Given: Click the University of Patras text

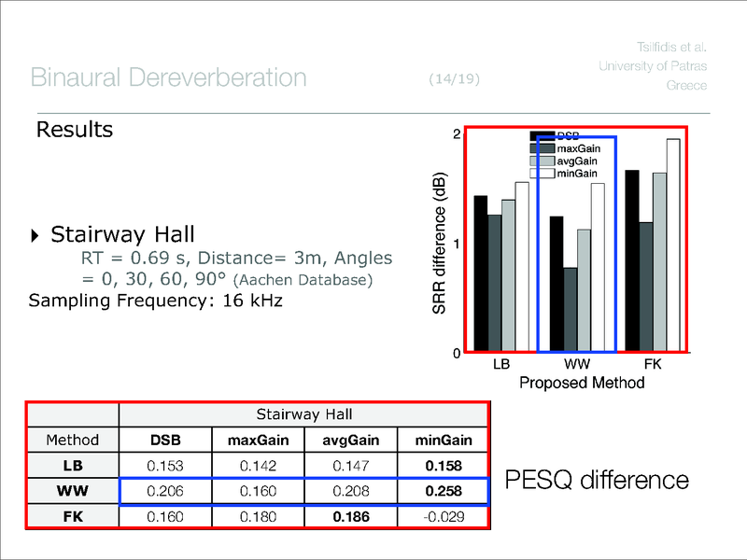Looking at the screenshot, I should point(652,64).
